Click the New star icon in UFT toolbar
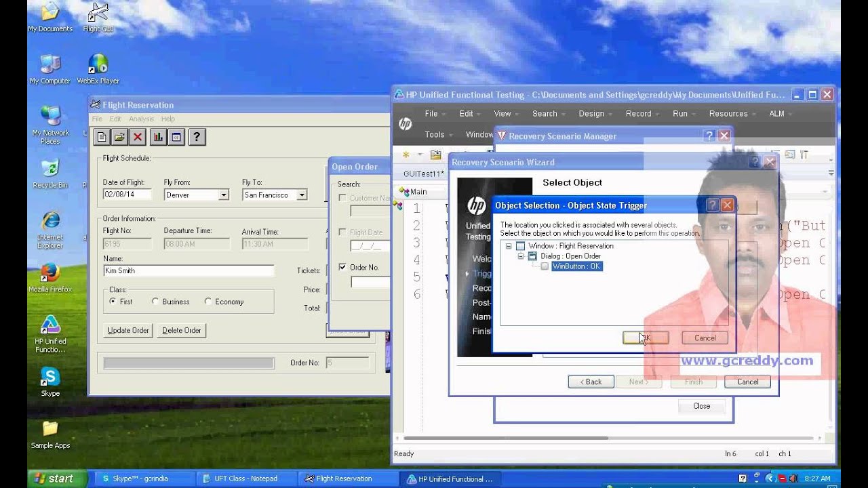Screen dimensions: 868x488 coord(406,155)
